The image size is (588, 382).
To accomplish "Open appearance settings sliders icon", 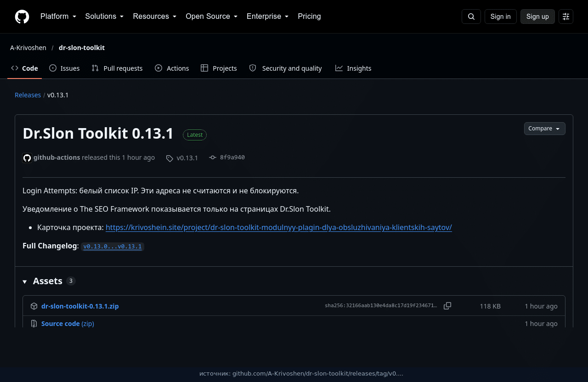I will (x=566, y=17).
